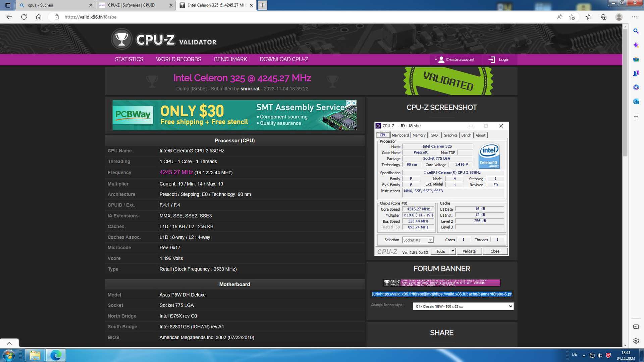Screen dimensions: 644x362
Task: Open File Explorer from the taskbar
Action: click(35, 355)
